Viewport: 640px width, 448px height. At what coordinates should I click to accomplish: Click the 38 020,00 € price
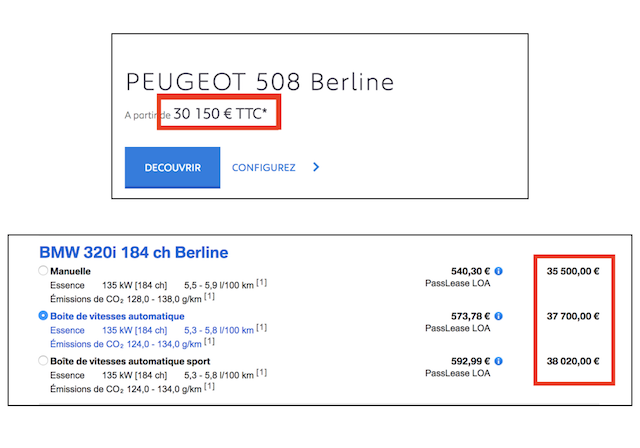[573, 361]
